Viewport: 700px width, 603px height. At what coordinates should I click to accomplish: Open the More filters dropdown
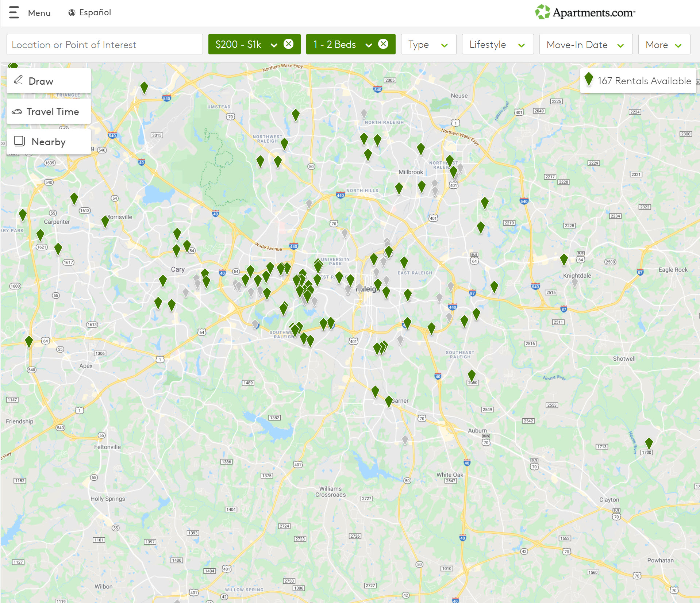coord(664,45)
